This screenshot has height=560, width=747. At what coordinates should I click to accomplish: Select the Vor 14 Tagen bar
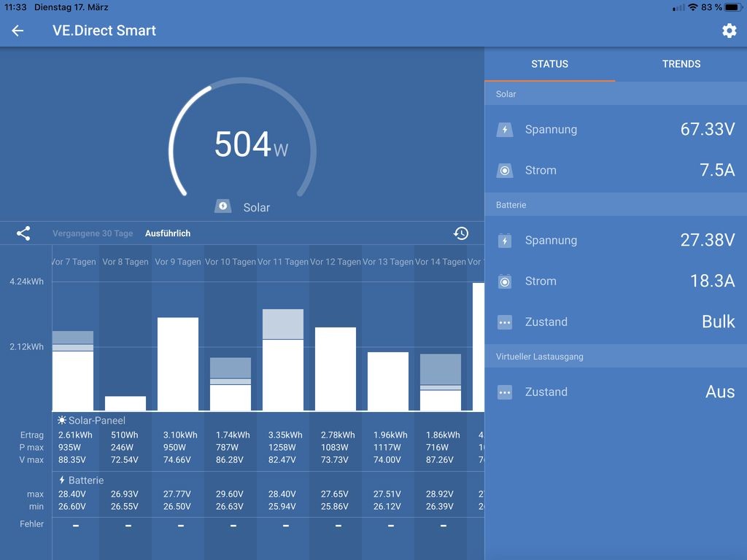(441, 382)
